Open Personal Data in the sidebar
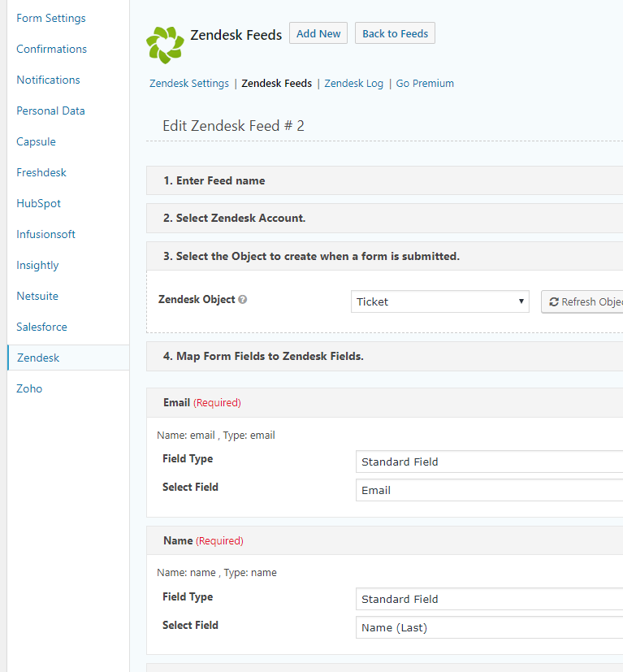Image resolution: width=623 pixels, height=672 pixels. pyautogui.click(x=50, y=111)
